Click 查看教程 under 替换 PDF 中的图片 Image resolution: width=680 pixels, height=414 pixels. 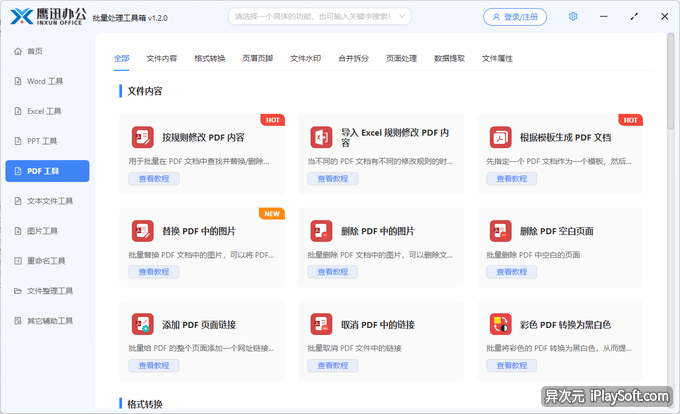pyautogui.click(x=154, y=272)
